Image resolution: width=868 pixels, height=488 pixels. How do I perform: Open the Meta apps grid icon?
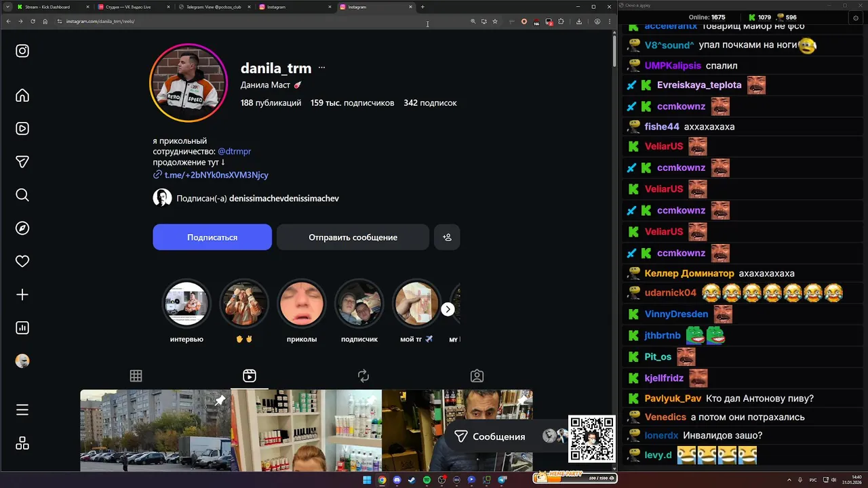click(22, 443)
